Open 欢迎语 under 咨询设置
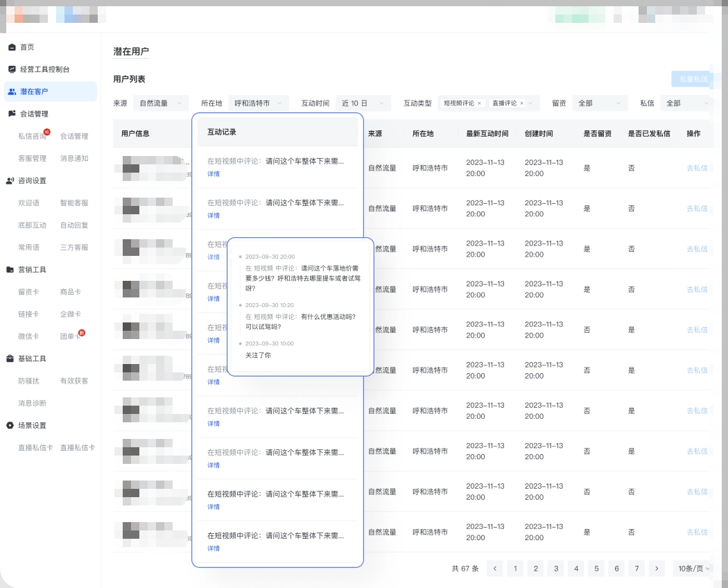728x588 pixels. click(x=31, y=204)
